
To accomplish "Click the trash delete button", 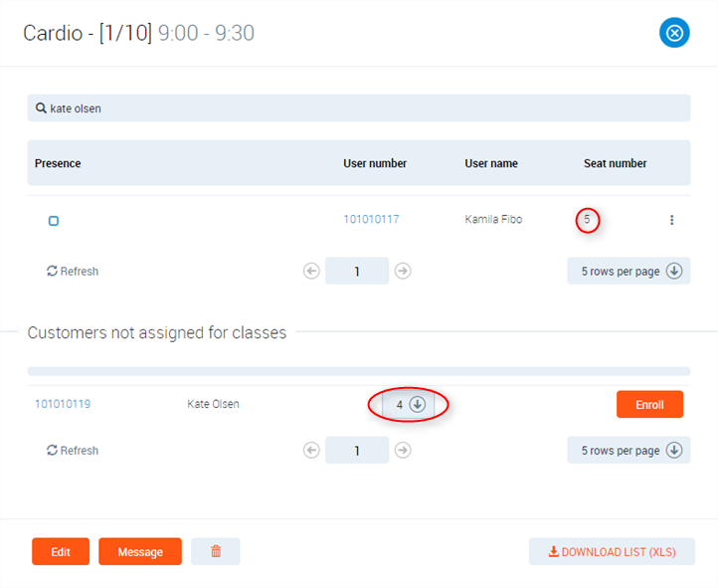I will 216,551.
